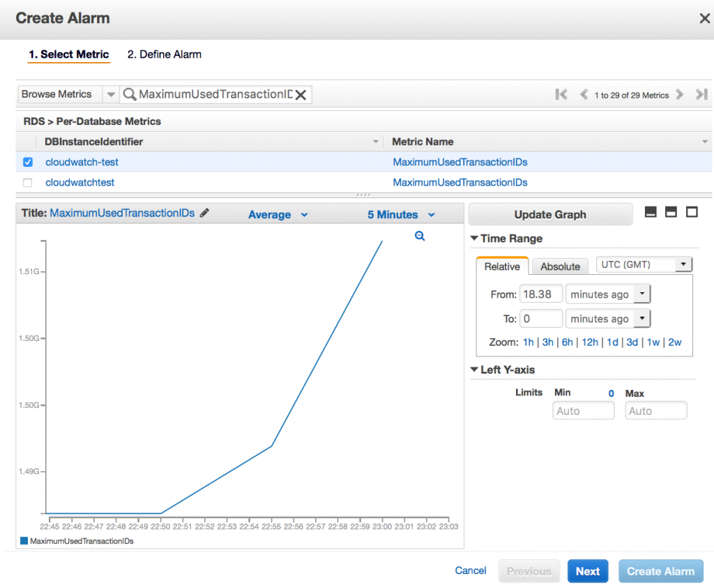Click the Next button
The width and height of the screenshot is (714, 588).
[x=587, y=571]
